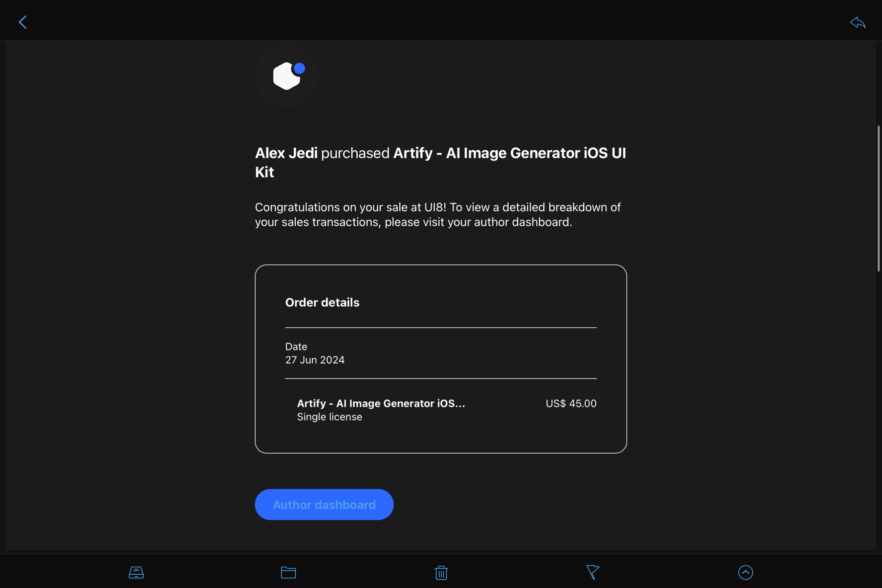Go back using the top-left chevron
Viewport: 882px width, 588px height.
(x=23, y=22)
